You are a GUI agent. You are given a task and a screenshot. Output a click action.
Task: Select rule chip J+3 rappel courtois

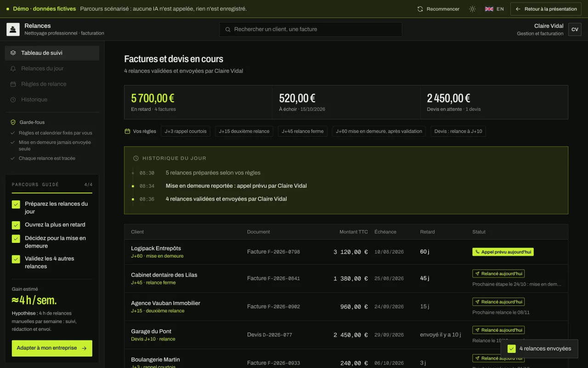(x=186, y=131)
